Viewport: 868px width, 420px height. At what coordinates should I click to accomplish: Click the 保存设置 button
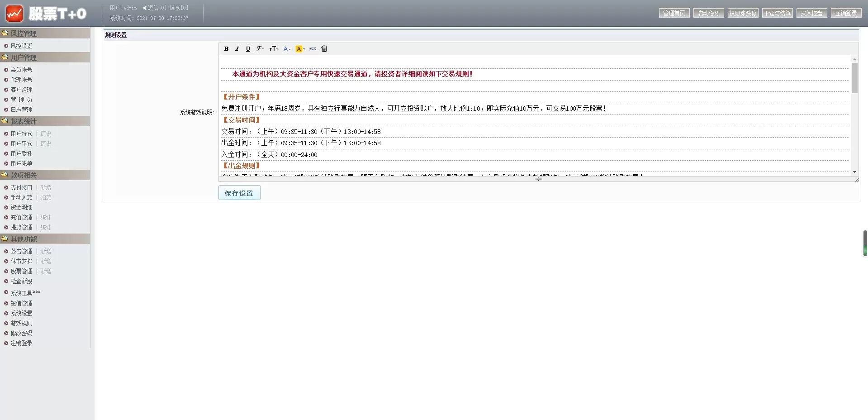239,193
